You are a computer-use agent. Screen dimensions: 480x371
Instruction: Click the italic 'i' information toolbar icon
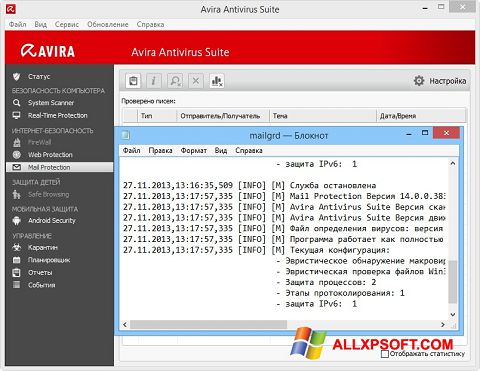coord(154,81)
